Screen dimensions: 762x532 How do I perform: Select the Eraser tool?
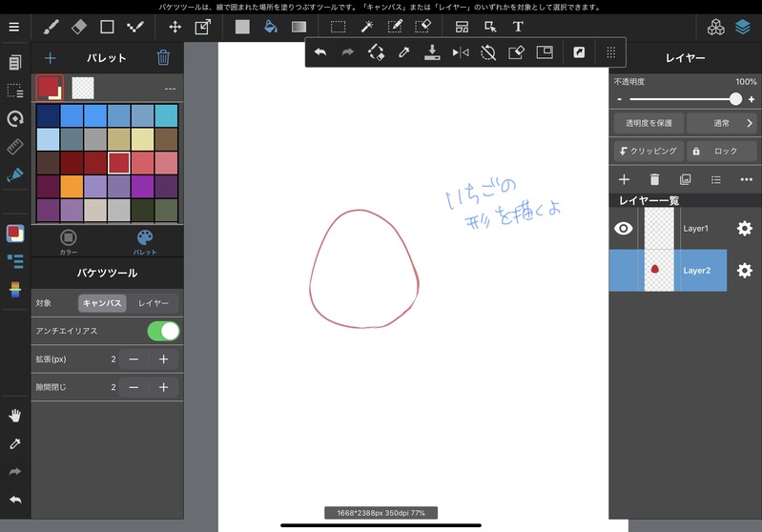(x=79, y=27)
